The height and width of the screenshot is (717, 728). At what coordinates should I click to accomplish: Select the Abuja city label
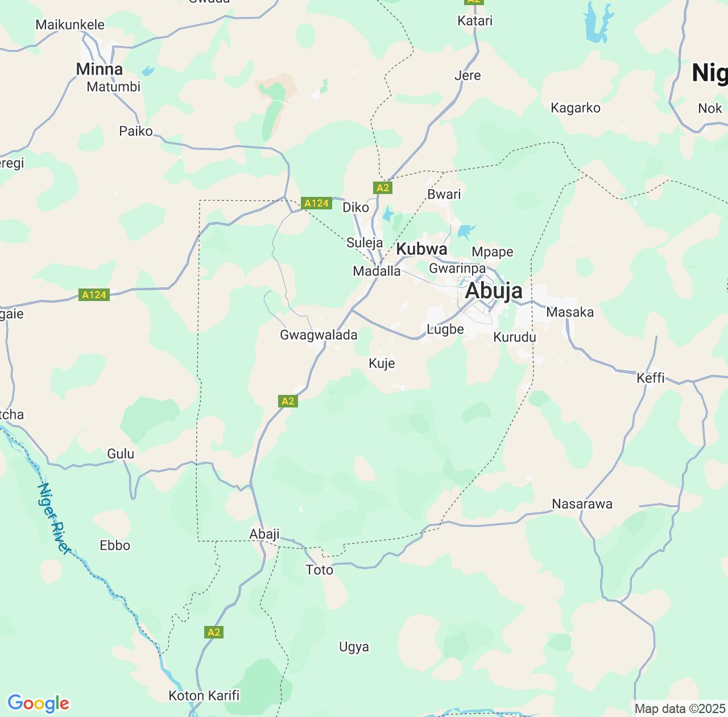coord(494,291)
